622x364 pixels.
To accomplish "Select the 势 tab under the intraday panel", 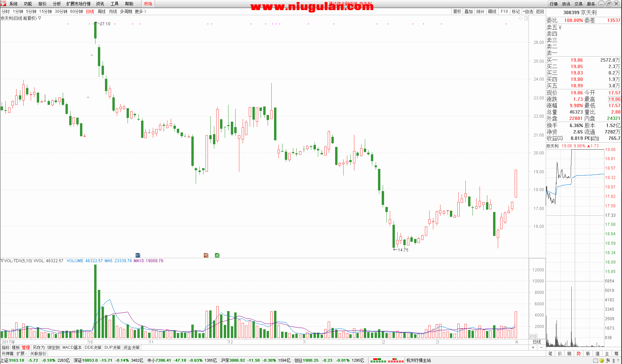I will coord(579,354).
